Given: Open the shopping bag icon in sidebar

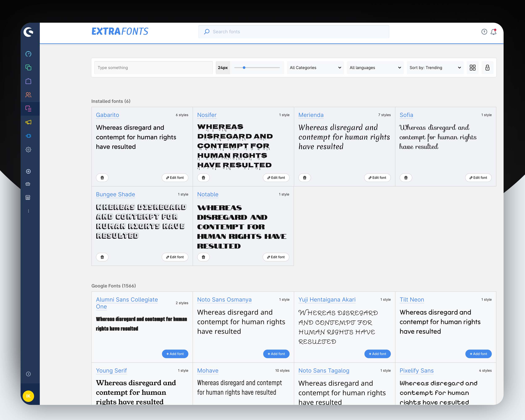Looking at the screenshot, I should pos(28,81).
